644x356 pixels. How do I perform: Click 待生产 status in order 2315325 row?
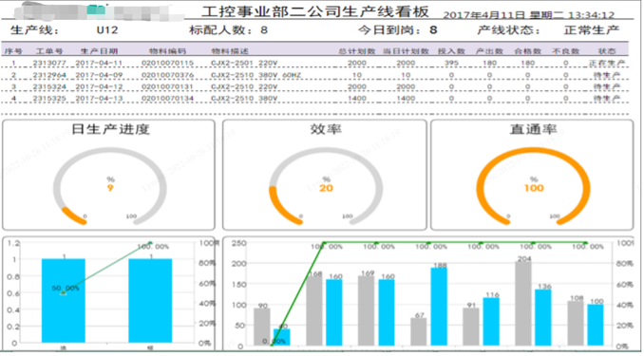click(x=607, y=98)
